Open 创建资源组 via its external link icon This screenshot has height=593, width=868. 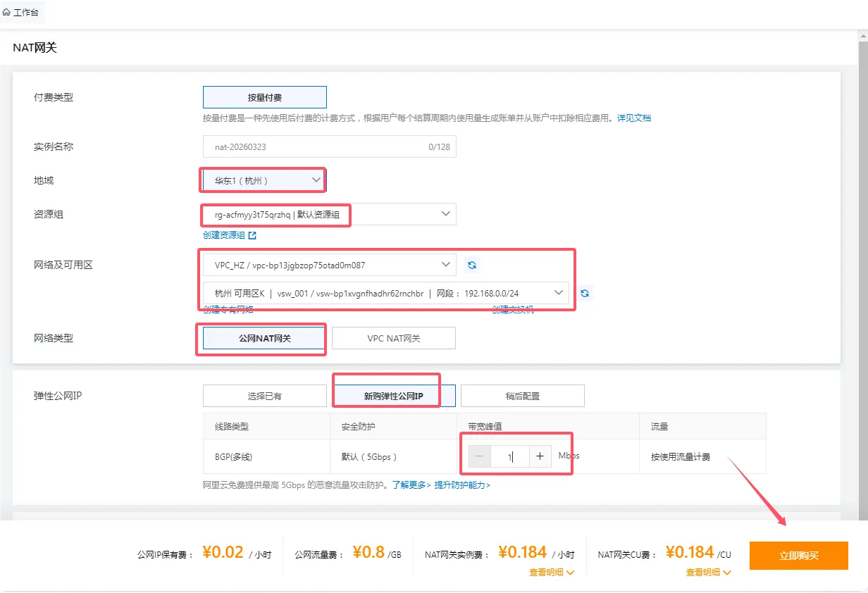pyautogui.click(x=252, y=234)
